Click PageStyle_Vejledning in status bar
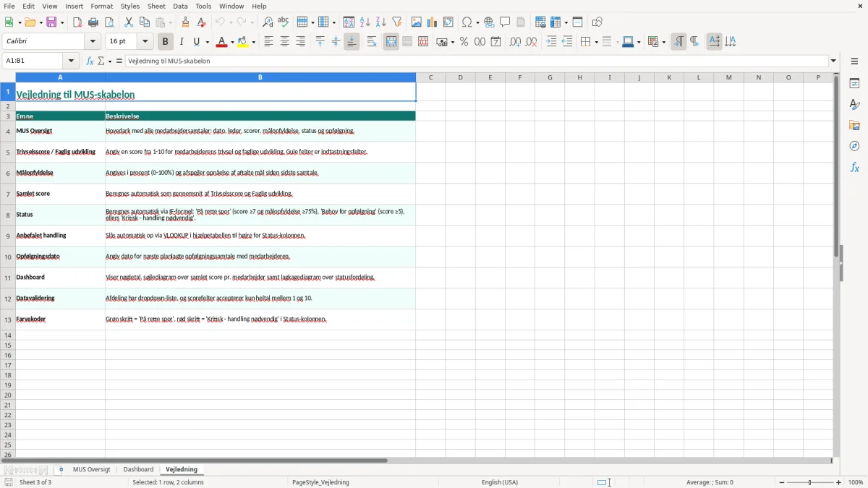Viewport: 868px width, 488px height. pos(321,482)
